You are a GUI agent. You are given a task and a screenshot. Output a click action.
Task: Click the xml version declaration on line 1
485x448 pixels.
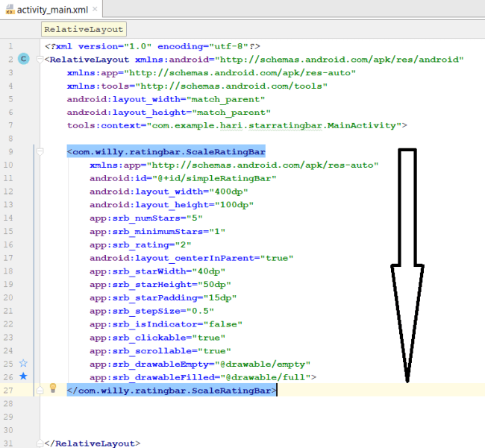click(152, 46)
